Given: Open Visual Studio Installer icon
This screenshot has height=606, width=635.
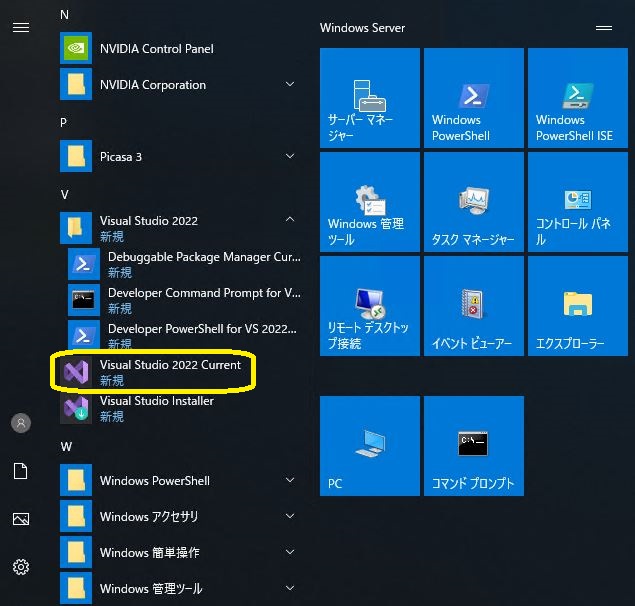Looking at the screenshot, I should [x=76, y=408].
